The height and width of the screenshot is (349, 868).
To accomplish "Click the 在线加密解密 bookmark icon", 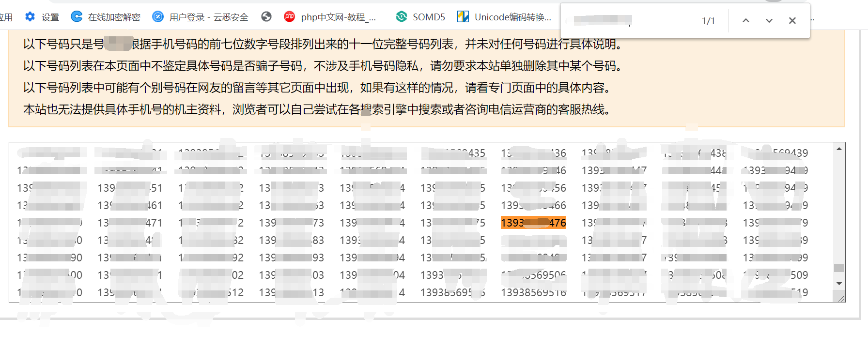I will click(77, 17).
